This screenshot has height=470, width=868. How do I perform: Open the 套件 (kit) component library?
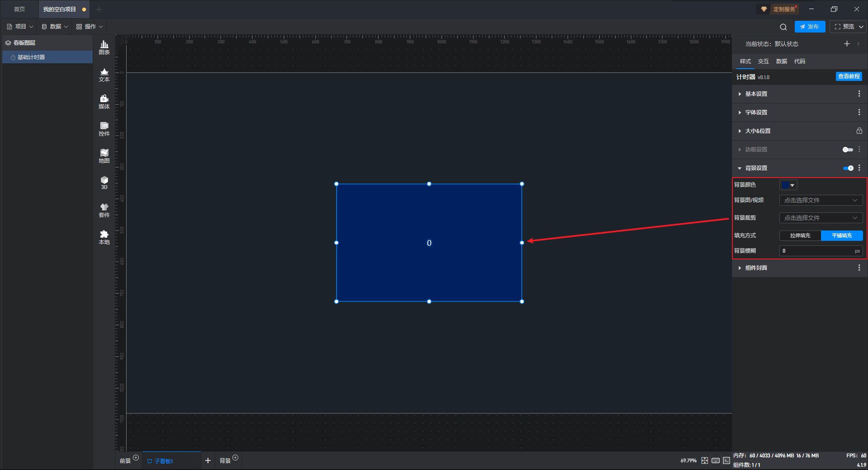[x=104, y=210]
